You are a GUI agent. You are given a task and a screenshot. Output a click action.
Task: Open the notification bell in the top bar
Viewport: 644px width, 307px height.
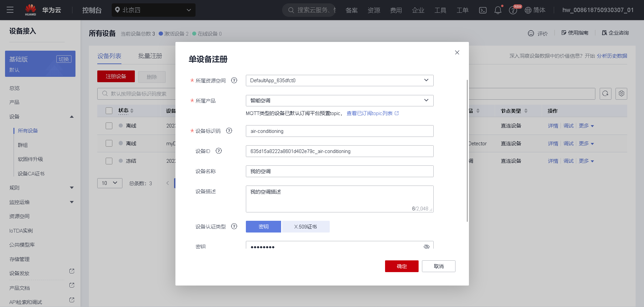click(498, 10)
